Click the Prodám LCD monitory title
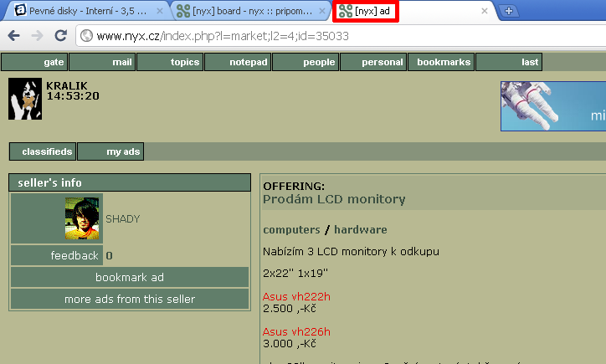The width and height of the screenshot is (606, 364). pyautogui.click(x=334, y=199)
